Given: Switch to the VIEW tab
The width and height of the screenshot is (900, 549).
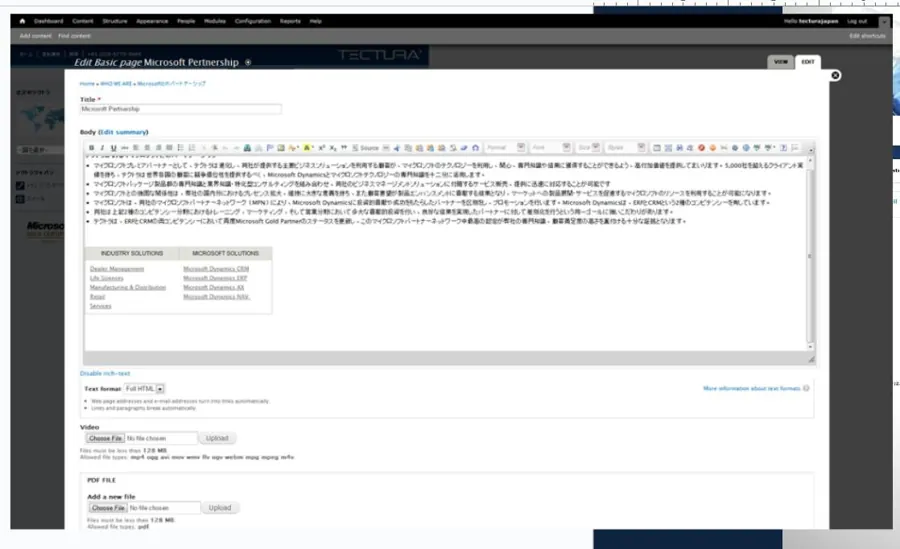Looking at the screenshot, I should (781, 62).
